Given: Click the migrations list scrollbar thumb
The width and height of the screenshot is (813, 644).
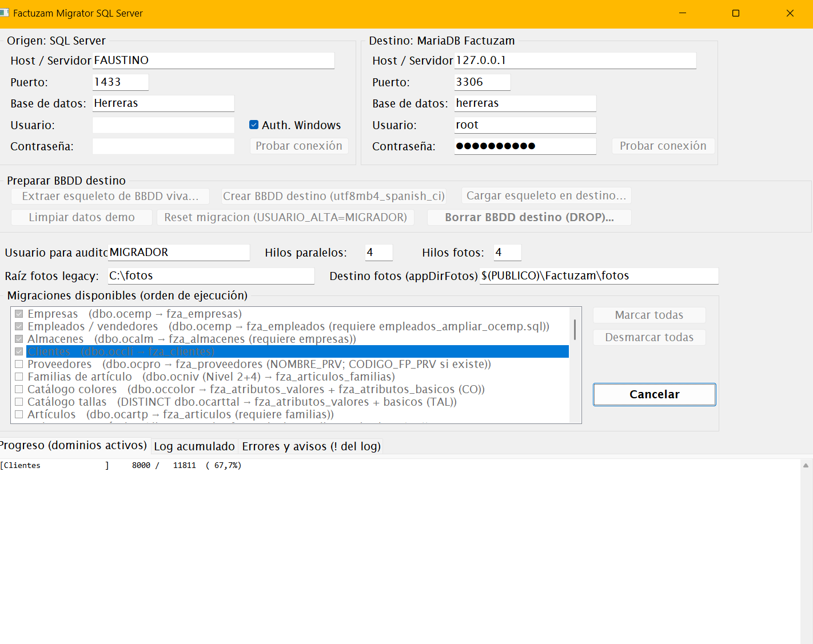Looking at the screenshot, I should point(575,330).
